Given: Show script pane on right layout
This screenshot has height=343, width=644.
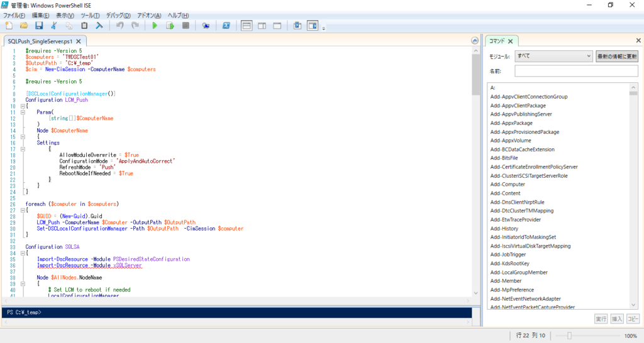Looking at the screenshot, I should (x=262, y=26).
